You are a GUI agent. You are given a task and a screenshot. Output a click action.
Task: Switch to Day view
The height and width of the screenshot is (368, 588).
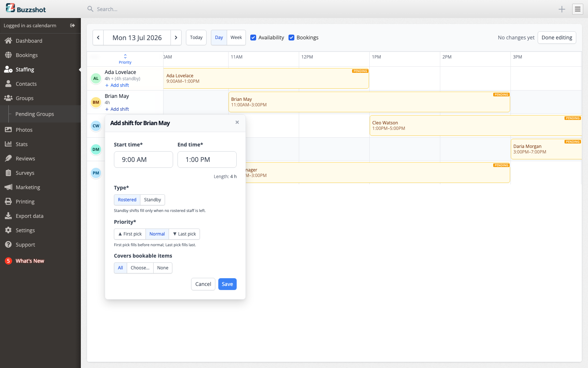tap(219, 38)
